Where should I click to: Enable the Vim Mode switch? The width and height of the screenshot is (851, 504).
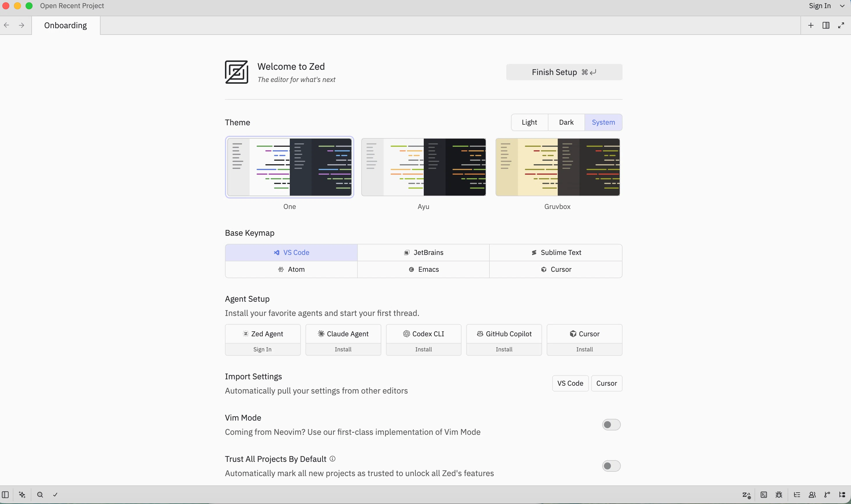tap(611, 425)
